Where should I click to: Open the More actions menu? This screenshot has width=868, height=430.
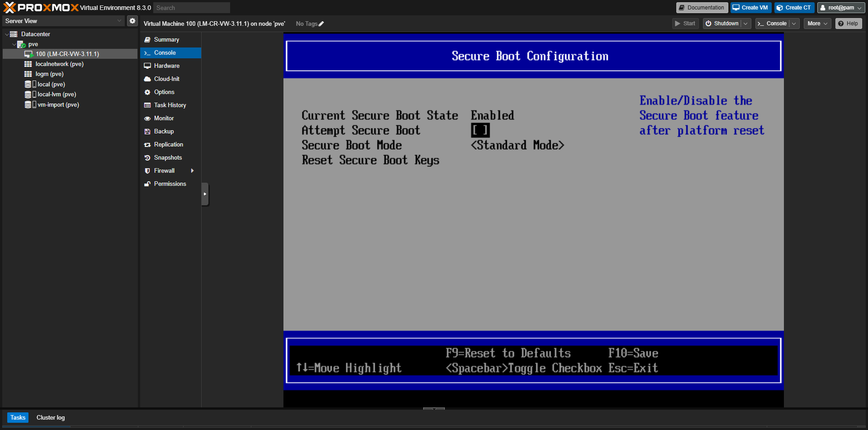[817, 23]
